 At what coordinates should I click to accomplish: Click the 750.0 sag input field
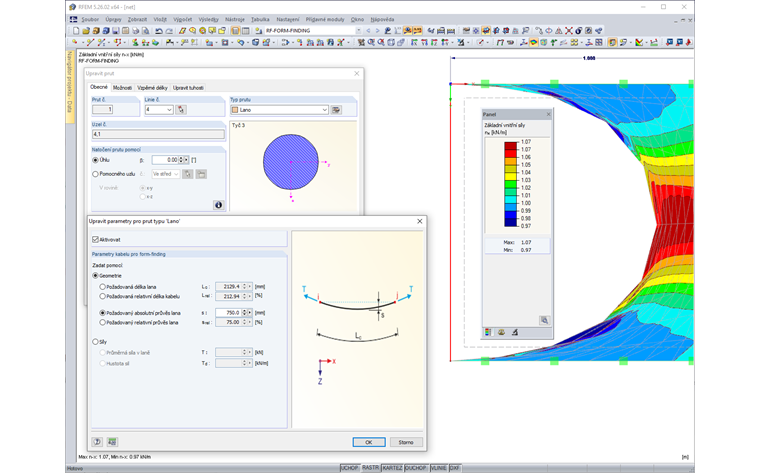coord(228,313)
